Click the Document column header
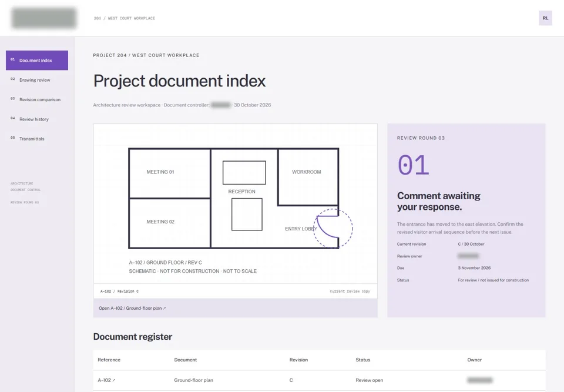 coord(186,360)
